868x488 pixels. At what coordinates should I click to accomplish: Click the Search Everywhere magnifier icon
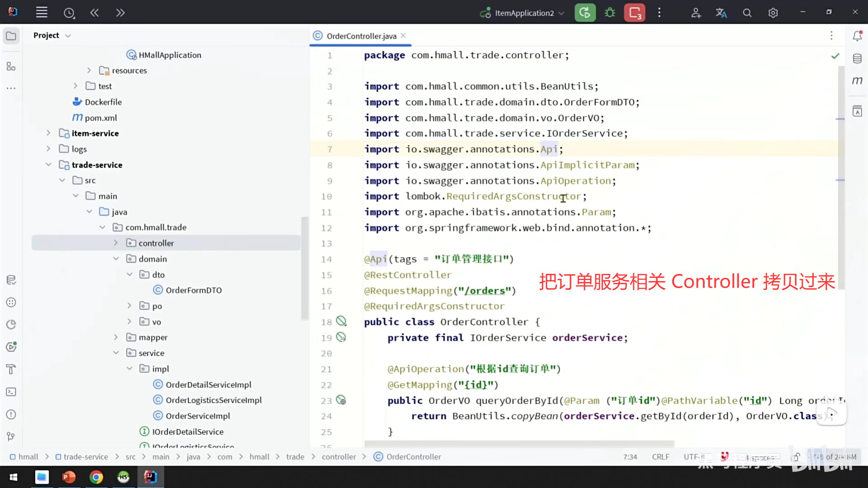coord(747,13)
